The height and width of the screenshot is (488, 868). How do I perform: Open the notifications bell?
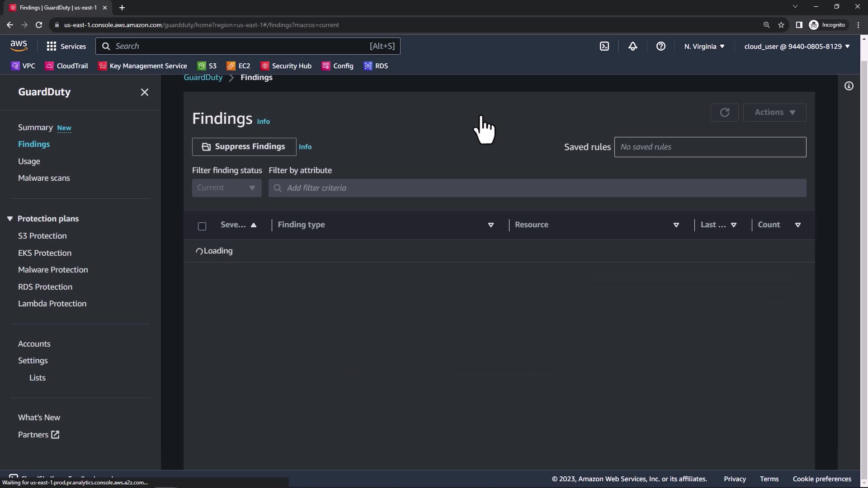632,46
